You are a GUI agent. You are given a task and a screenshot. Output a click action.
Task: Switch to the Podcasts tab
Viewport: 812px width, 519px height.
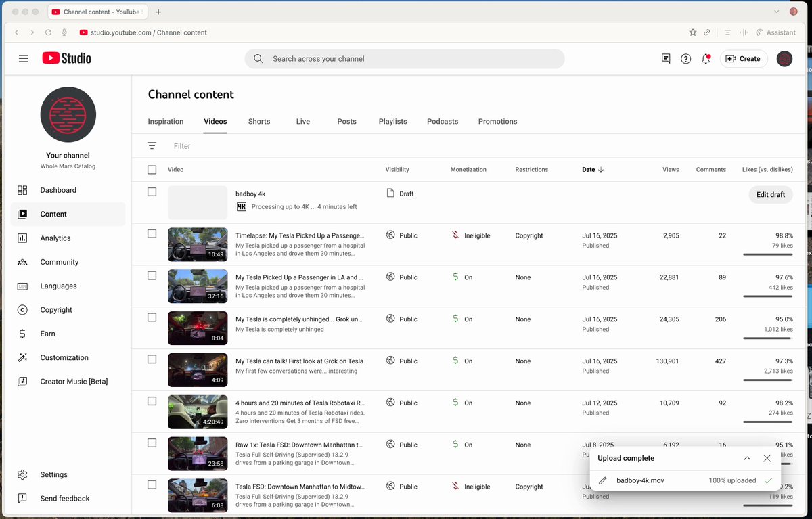click(443, 122)
